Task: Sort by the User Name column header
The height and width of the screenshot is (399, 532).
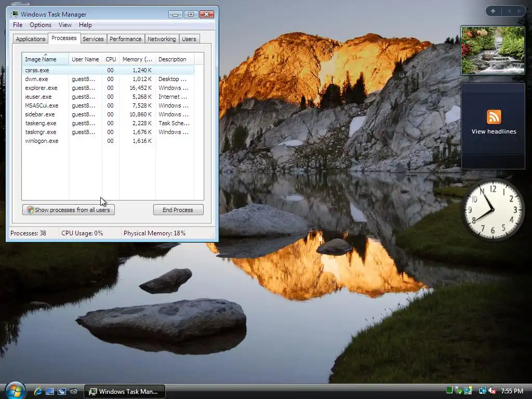Action: [85, 59]
